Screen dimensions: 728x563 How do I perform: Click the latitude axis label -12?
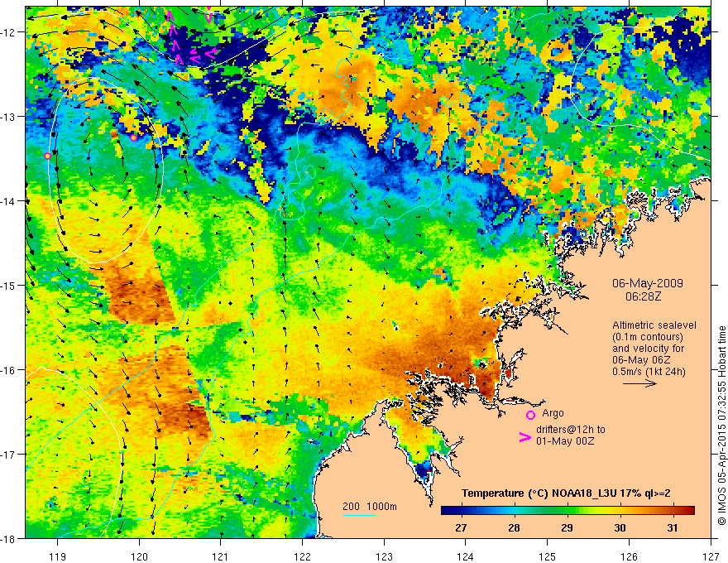tap(9, 32)
